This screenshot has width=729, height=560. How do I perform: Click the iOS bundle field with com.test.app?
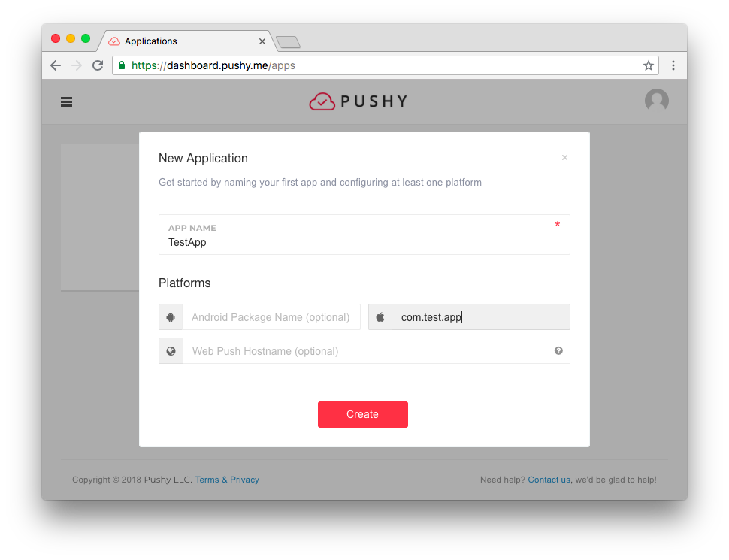click(481, 317)
